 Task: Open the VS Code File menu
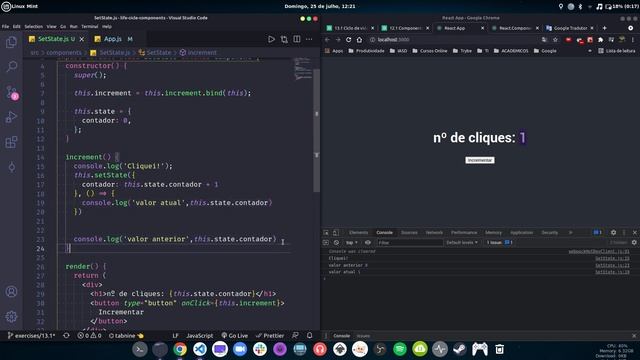click(5, 27)
